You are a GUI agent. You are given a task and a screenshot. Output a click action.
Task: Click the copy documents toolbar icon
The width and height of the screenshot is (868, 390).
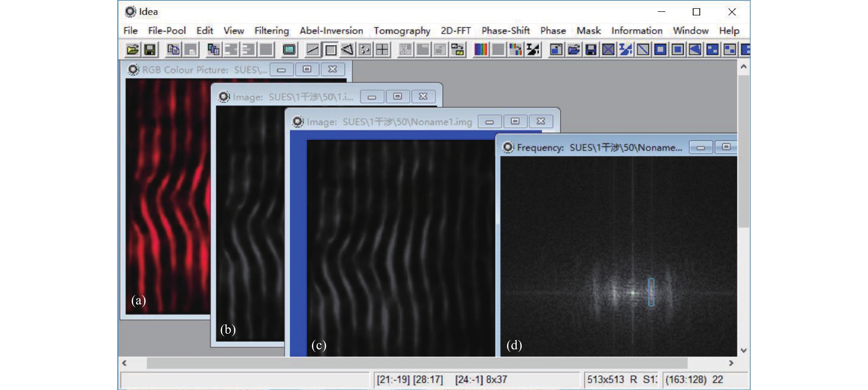point(173,50)
